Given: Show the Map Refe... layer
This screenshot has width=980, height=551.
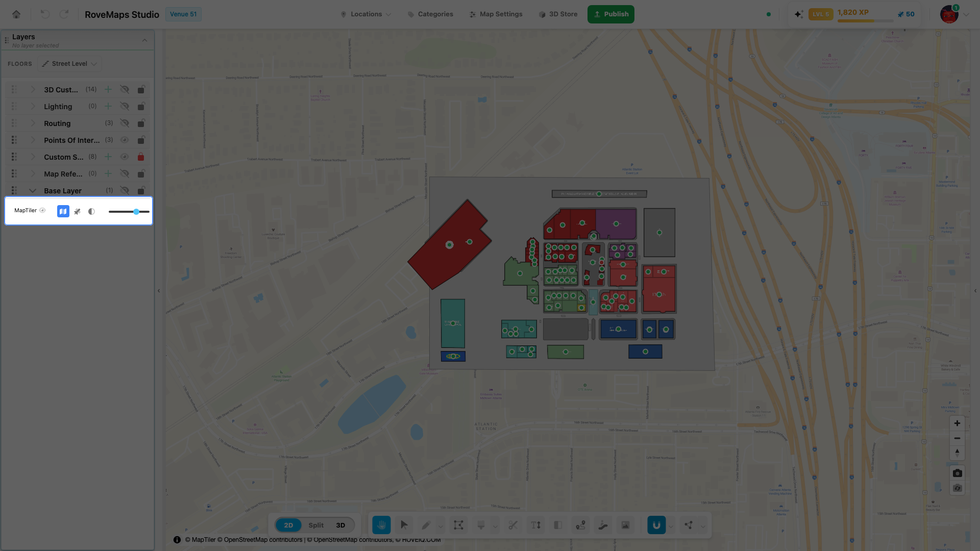Looking at the screenshot, I should pos(125,174).
